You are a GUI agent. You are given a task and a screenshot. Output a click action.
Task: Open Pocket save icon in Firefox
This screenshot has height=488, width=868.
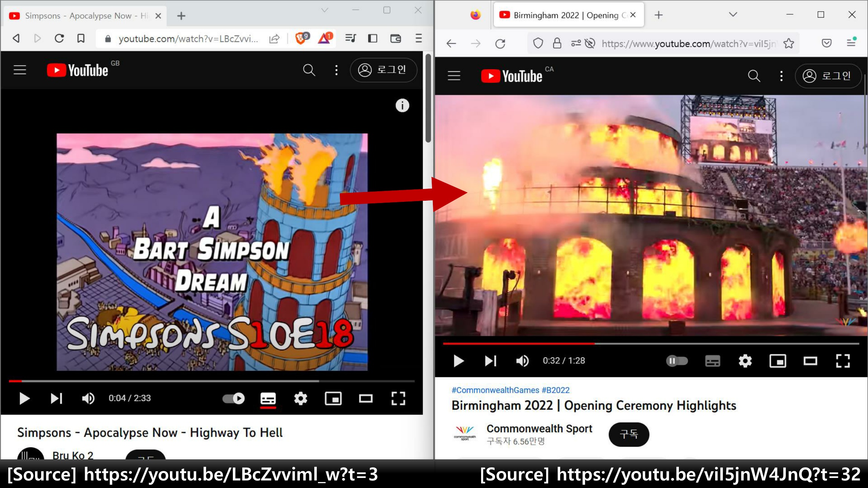click(x=827, y=43)
